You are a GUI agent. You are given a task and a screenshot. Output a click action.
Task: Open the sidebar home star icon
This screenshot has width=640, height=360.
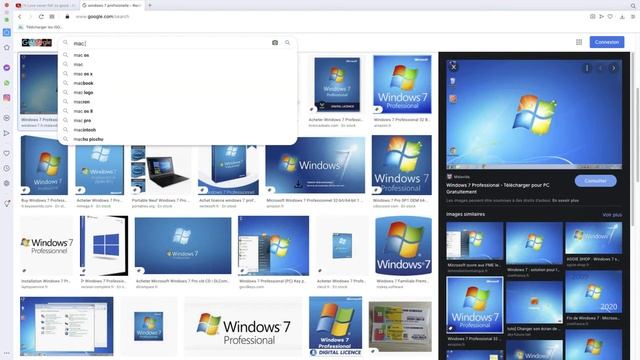tap(7, 48)
